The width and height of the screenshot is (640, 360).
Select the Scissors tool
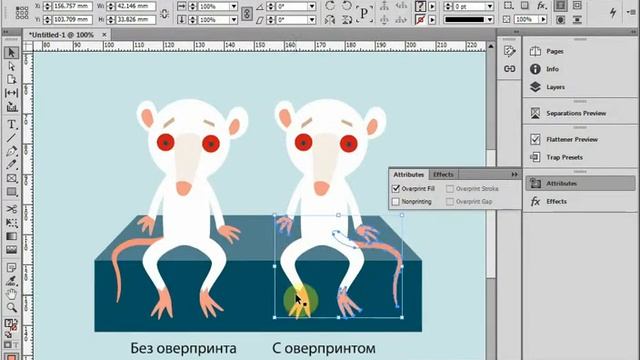tap(11, 209)
